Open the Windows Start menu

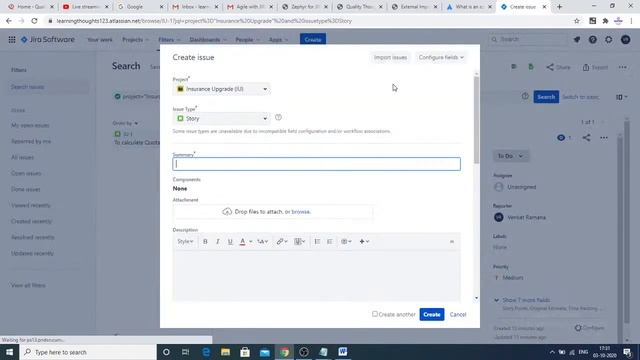point(9,352)
